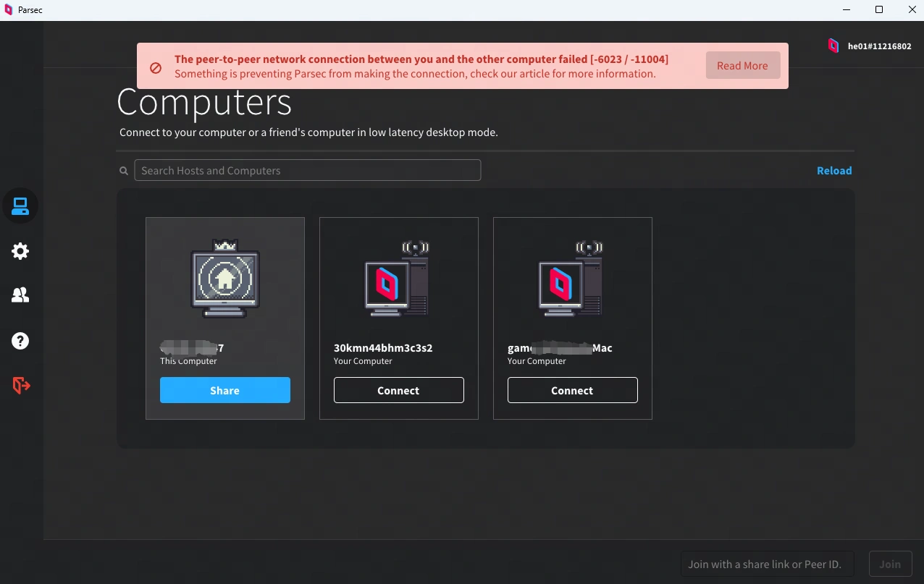
Task: Click Read More in error banner
Action: (x=742, y=66)
